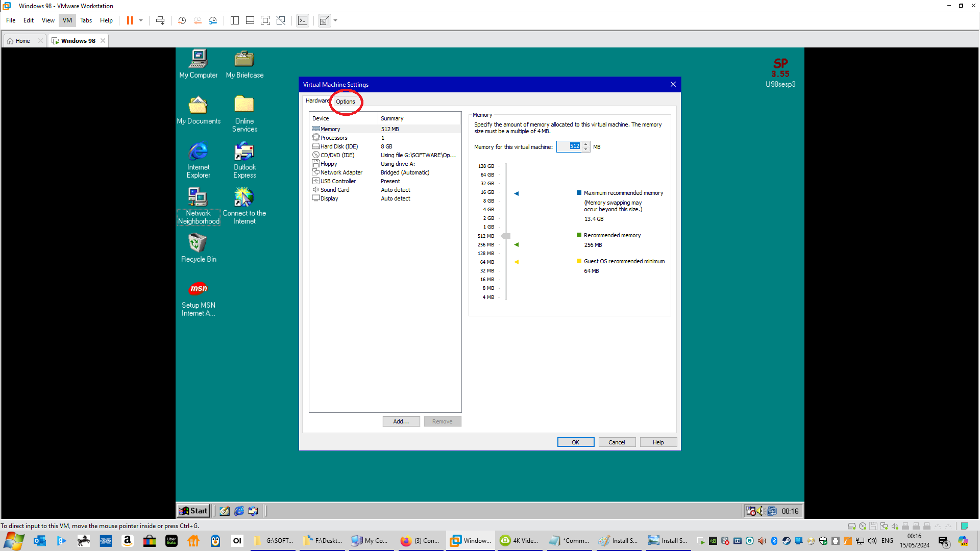Expand the power options dropdown arrow
980x551 pixels.
tap(141, 20)
